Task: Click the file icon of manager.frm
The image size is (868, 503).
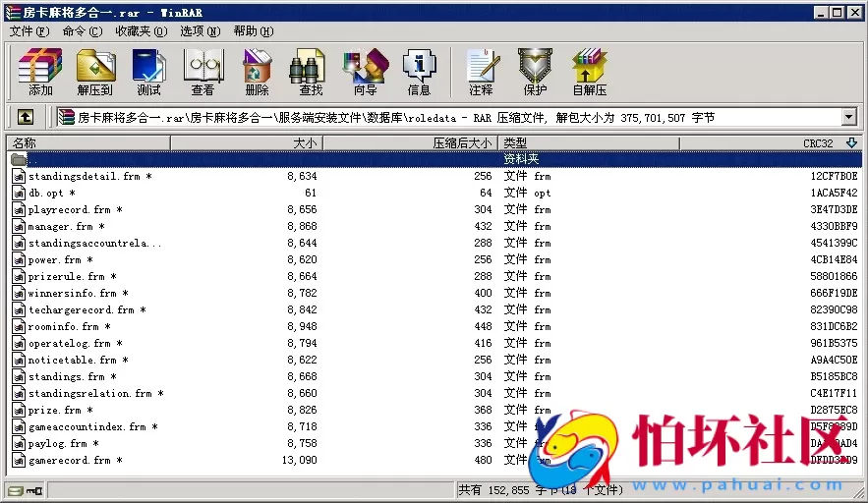Action: pyautogui.click(x=19, y=226)
